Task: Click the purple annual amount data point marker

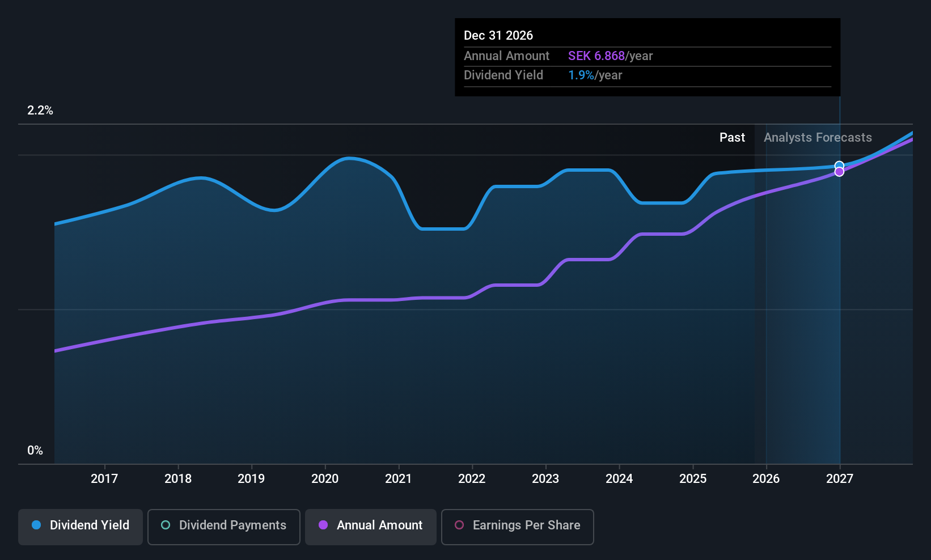Action: [x=839, y=172]
